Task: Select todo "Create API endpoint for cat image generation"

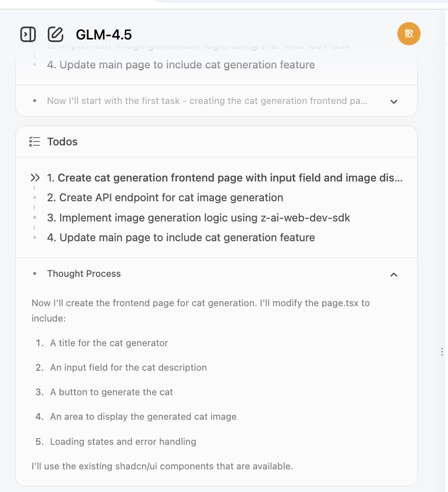Action: pos(171,198)
